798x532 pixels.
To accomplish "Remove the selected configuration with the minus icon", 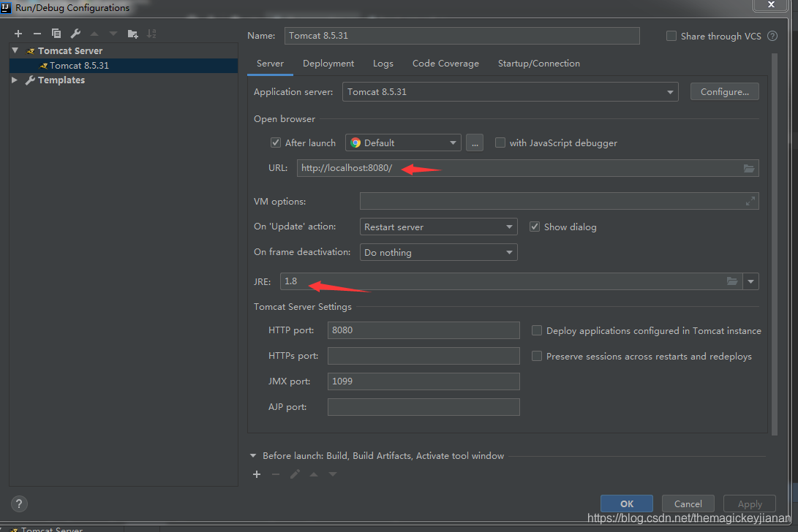I will tap(37, 34).
